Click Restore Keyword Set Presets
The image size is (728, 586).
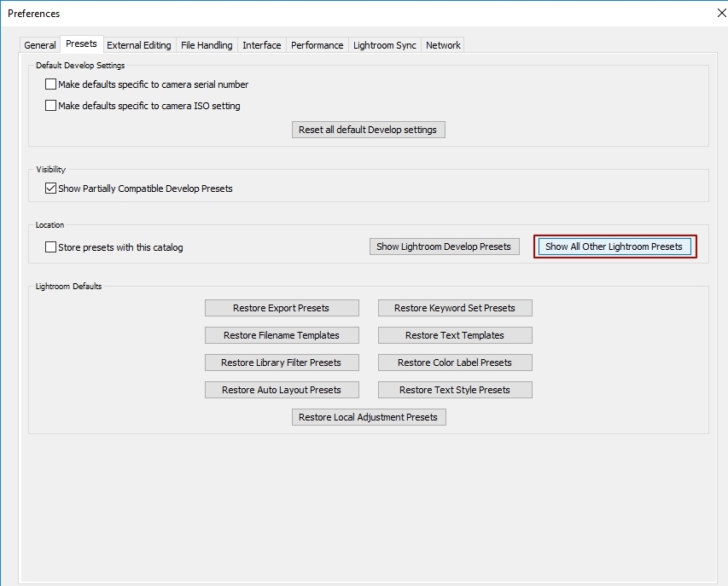click(455, 308)
